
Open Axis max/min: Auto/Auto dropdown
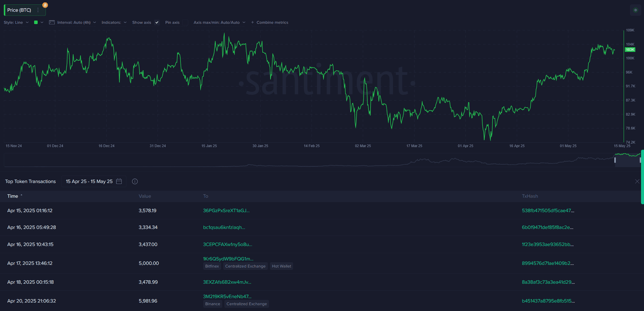click(x=219, y=22)
